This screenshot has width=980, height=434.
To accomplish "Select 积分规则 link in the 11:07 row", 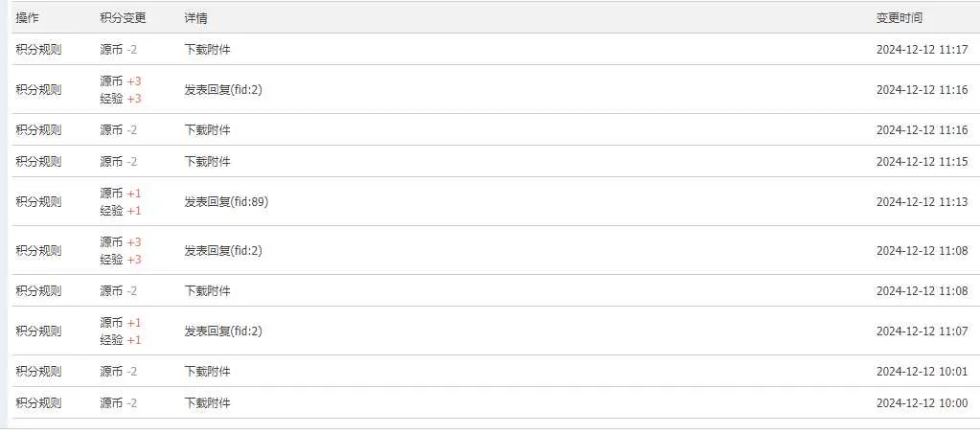I will pyautogui.click(x=38, y=331).
